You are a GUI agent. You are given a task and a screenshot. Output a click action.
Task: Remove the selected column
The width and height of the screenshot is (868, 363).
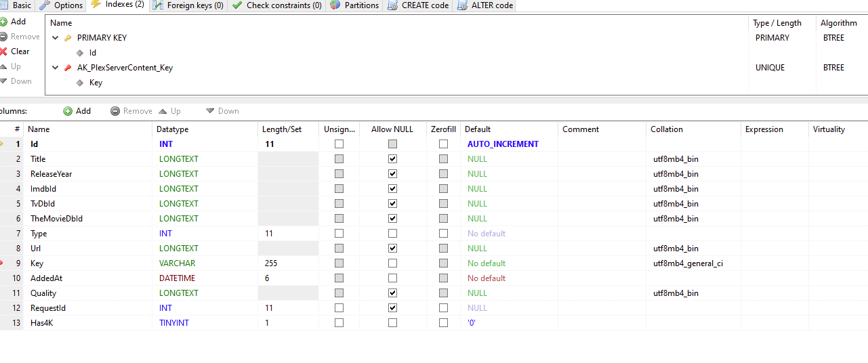coord(131,111)
